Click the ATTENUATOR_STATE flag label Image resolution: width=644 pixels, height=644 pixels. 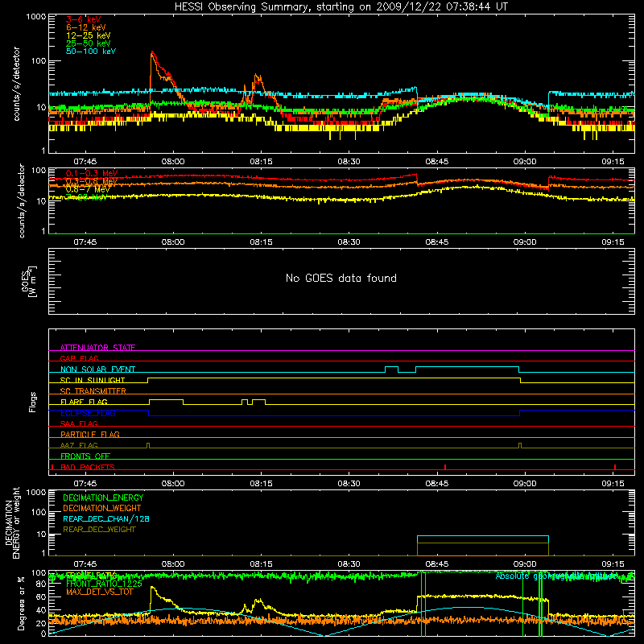coord(97,348)
